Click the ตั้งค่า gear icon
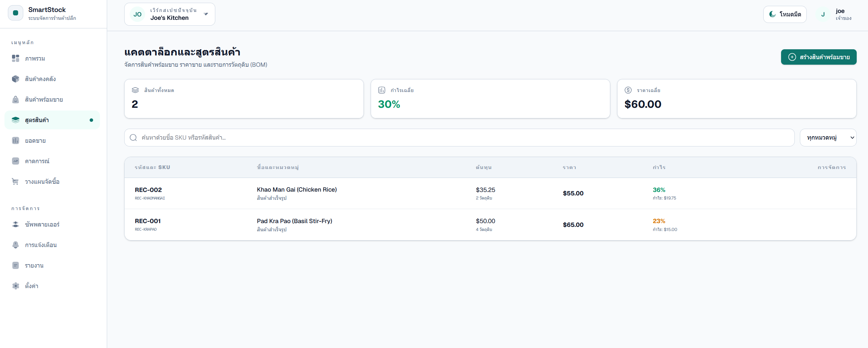The image size is (868, 348). [15, 286]
